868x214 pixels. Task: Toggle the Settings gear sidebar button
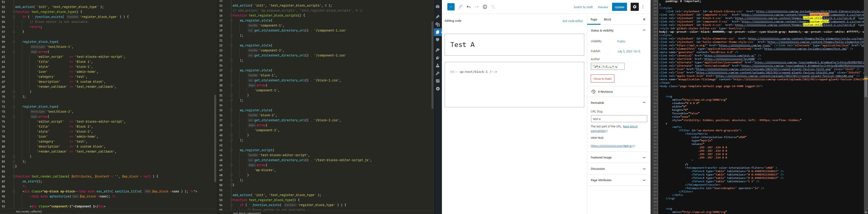(x=634, y=7)
